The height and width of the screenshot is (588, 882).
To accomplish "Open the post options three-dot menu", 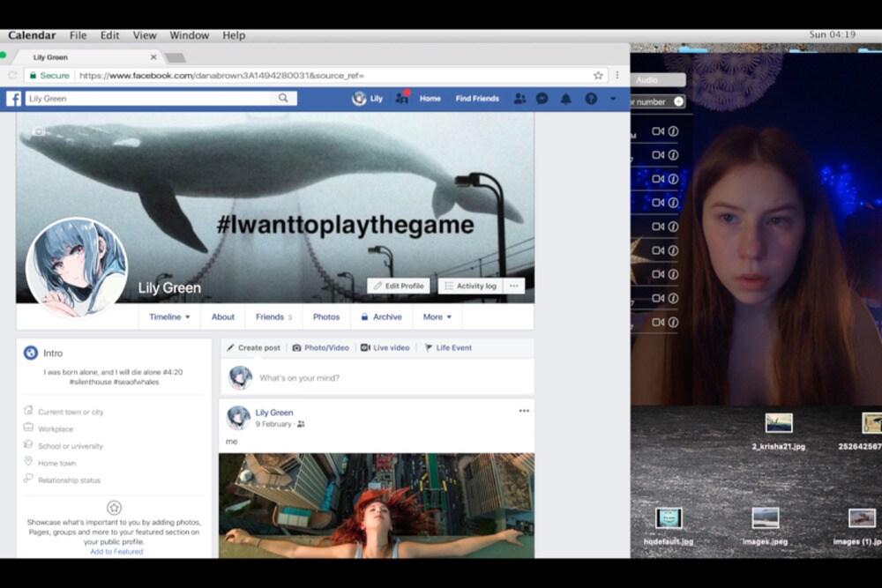I will (524, 411).
